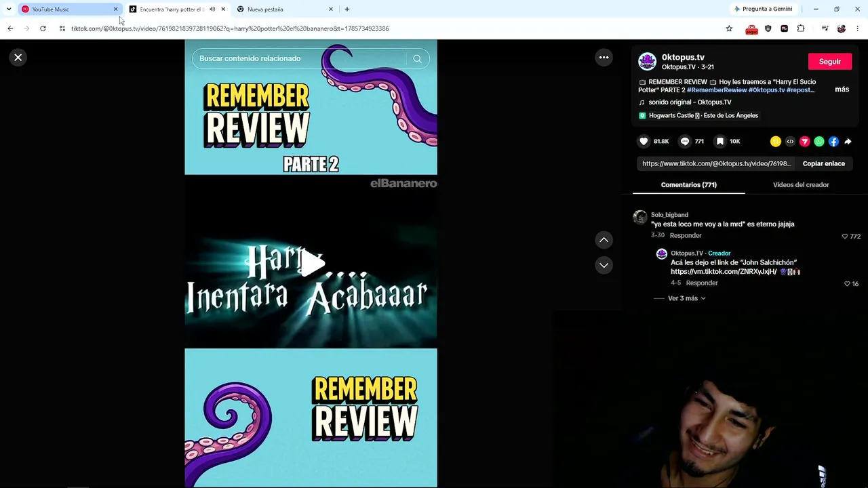Send the video to friends icon
The image size is (868, 488).
[x=805, y=142]
